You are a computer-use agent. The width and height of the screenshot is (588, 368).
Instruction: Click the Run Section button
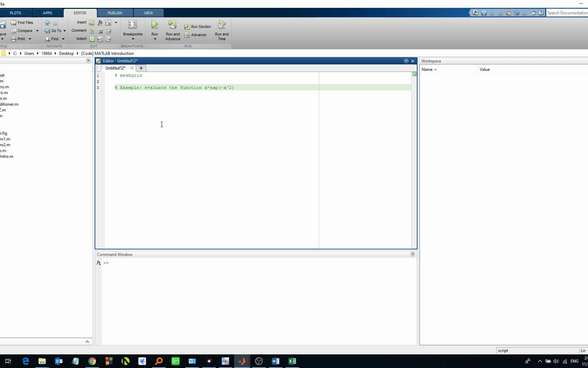click(x=198, y=27)
